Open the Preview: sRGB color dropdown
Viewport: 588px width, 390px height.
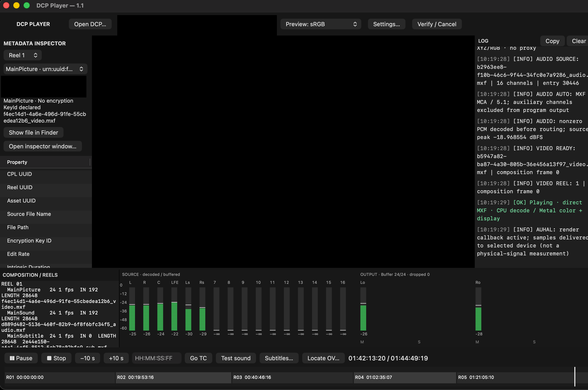click(320, 24)
